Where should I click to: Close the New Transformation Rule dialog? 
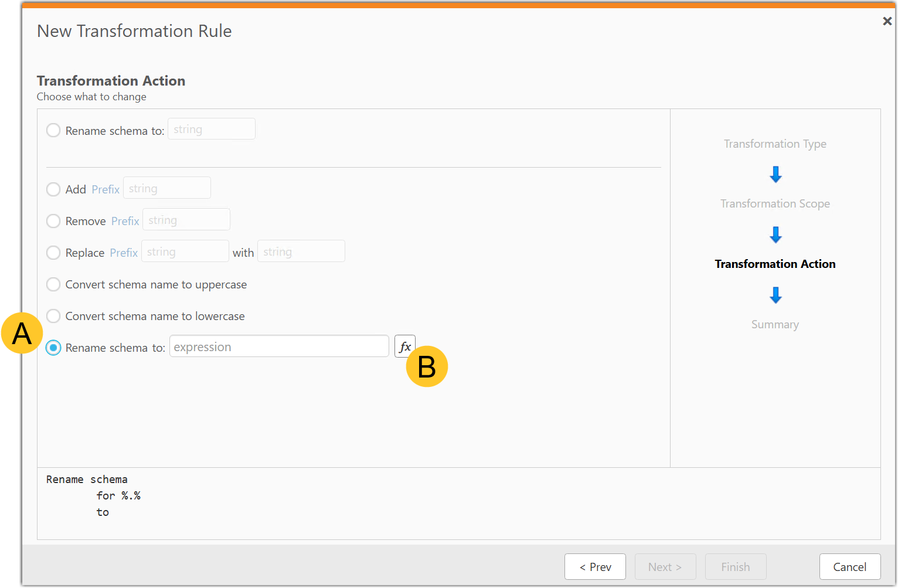pos(887,21)
